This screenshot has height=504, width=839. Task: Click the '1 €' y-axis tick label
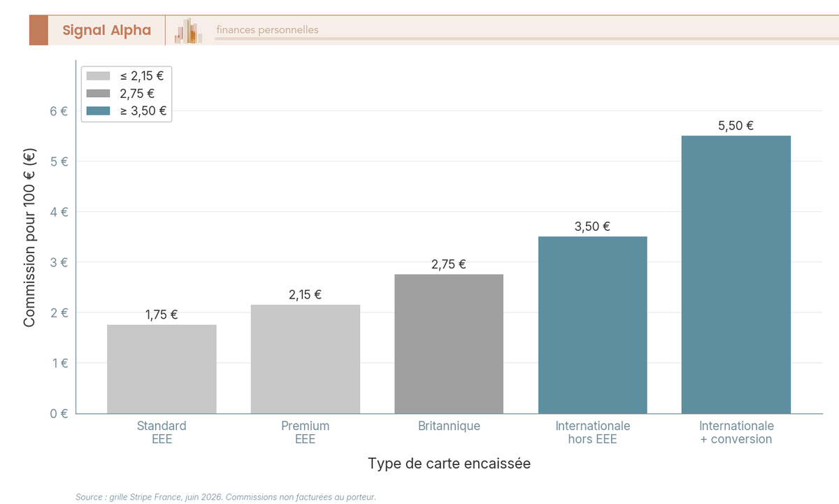[x=60, y=363]
